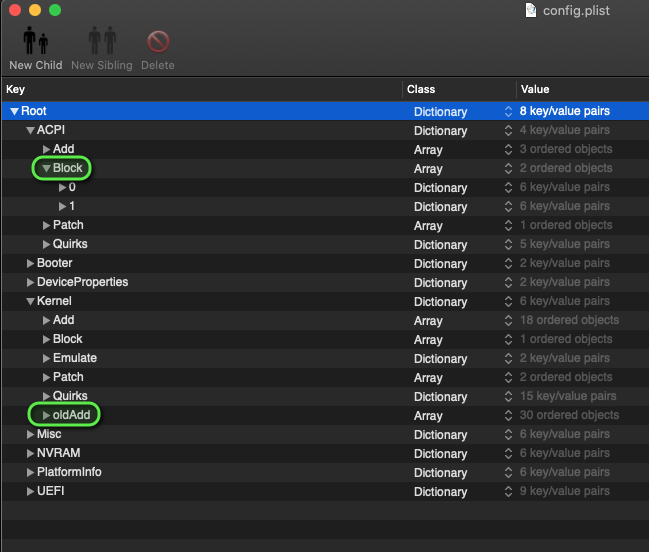Expand the Add array under ACPI

pyautogui.click(x=46, y=149)
